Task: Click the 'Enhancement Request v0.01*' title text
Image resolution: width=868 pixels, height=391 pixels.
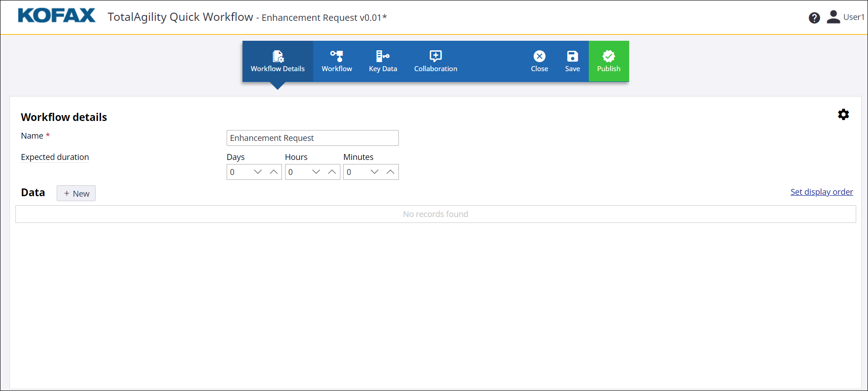Action: [x=324, y=18]
